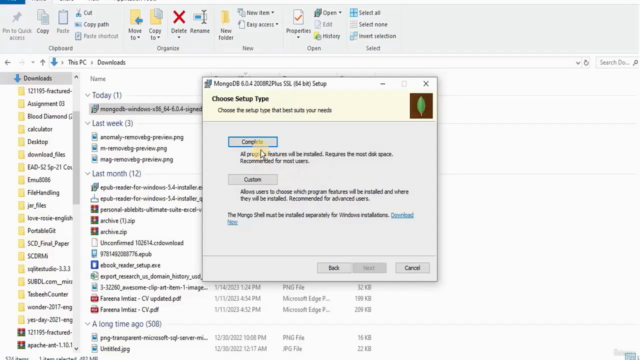Click the Copy icon in Clipboard group
This screenshot has width=640, height=360.
click(43, 22)
